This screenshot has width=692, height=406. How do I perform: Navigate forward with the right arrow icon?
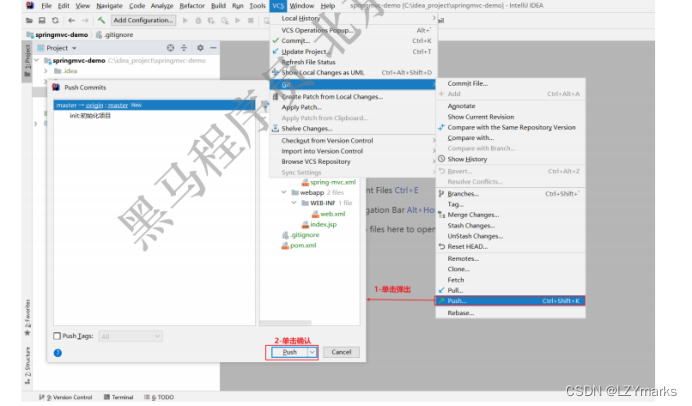point(85,20)
